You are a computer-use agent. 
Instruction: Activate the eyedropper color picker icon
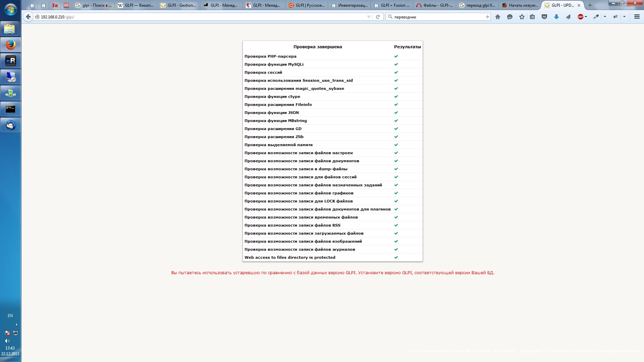[x=596, y=17]
